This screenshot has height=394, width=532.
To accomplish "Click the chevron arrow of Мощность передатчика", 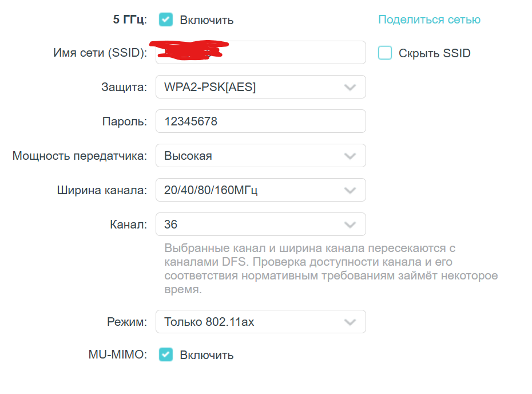I will [x=350, y=156].
